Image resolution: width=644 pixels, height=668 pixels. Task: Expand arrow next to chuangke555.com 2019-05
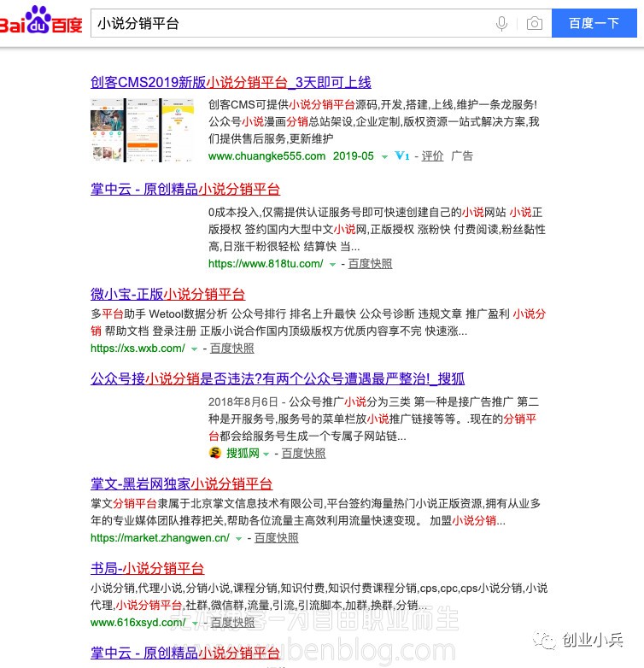click(384, 157)
